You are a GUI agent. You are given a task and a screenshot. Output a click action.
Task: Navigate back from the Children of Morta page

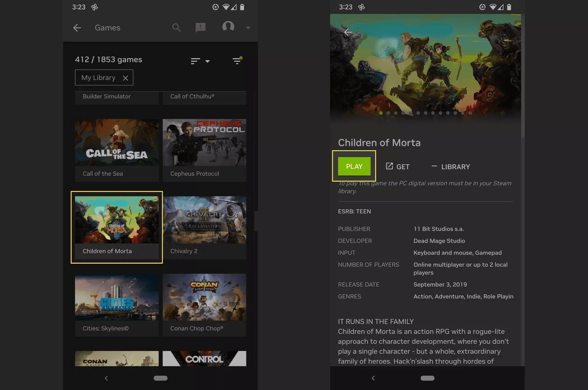347,32
